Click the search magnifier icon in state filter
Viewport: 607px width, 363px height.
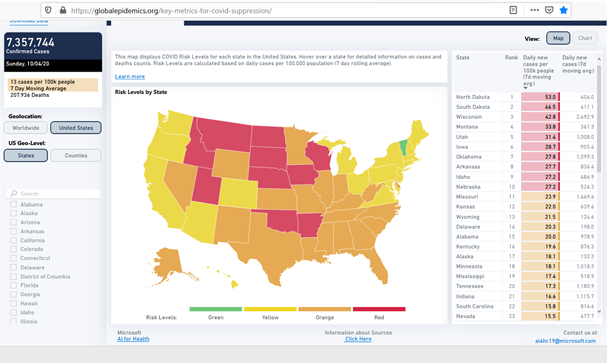click(x=14, y=193)
